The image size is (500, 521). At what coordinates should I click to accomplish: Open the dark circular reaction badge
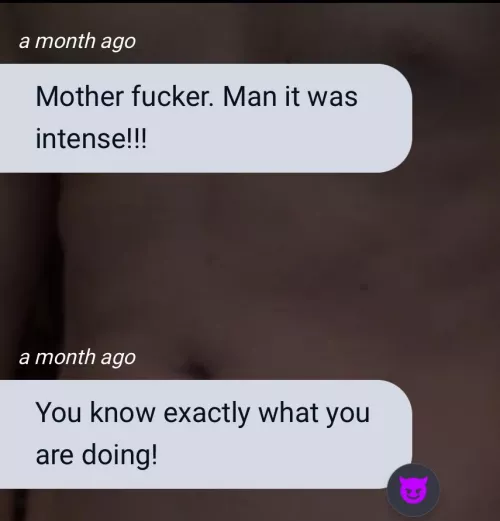(413, 490)
